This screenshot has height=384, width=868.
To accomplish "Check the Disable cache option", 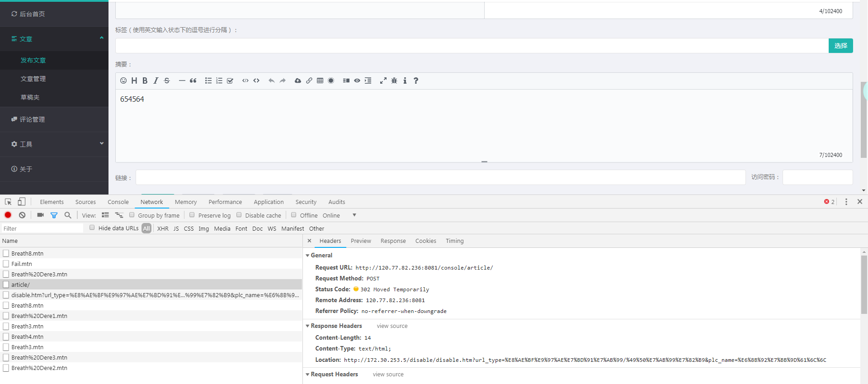I will click(239, 215).
